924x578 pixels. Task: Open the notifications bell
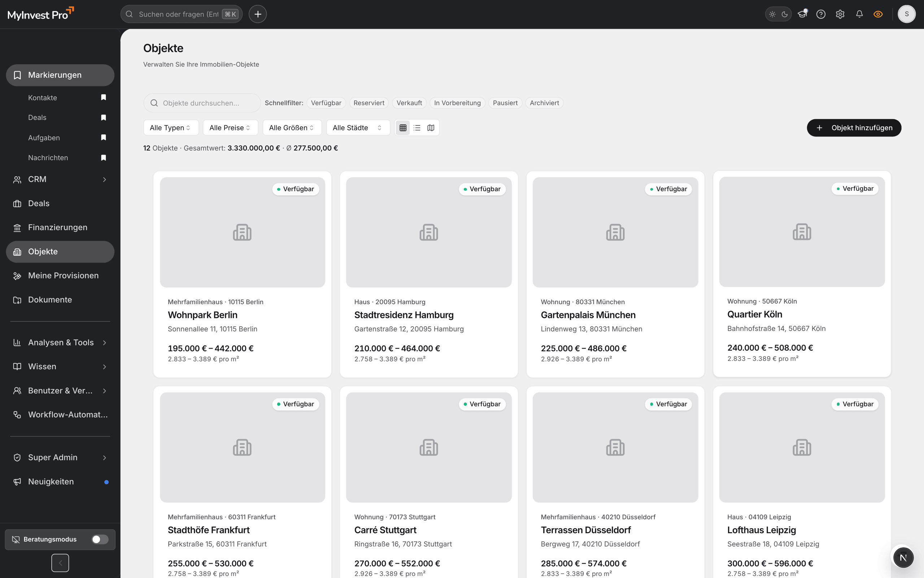point(859,14)
